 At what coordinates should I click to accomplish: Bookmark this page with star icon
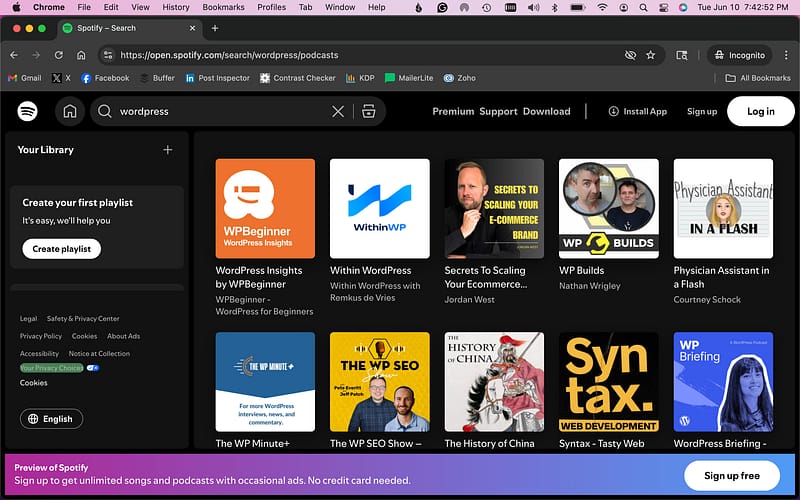[x=651, y=55]
